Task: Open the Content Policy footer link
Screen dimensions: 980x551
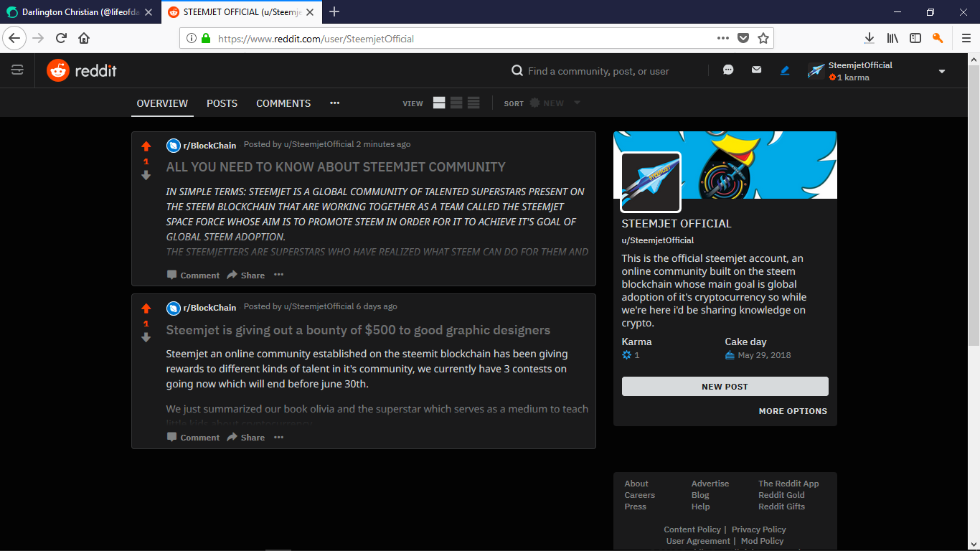Action: click(x=692, y=529)
